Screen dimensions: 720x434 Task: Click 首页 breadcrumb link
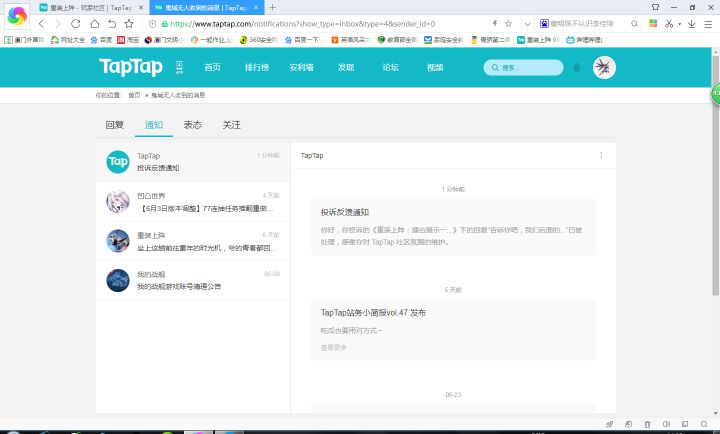pyautogui.click(x=134, y=95)
